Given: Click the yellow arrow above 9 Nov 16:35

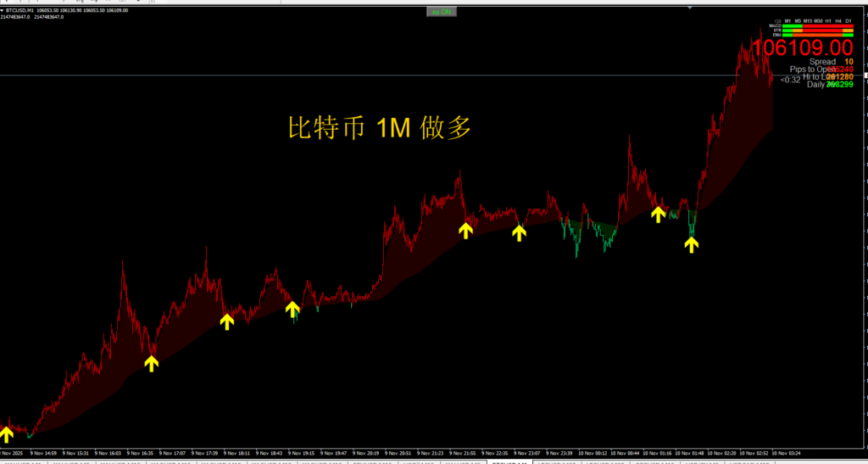Looking at the screenshot, I should click(151, 363).
